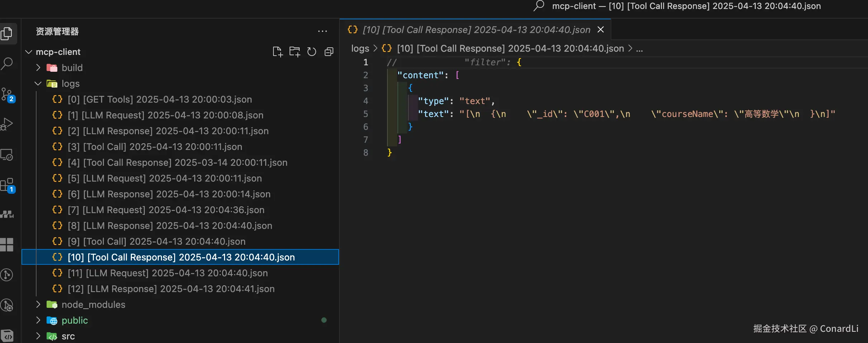Click the New File icon in explorer
Image resolution: width=868 pixels, height=343 pixels.
[x=277, y=52]
